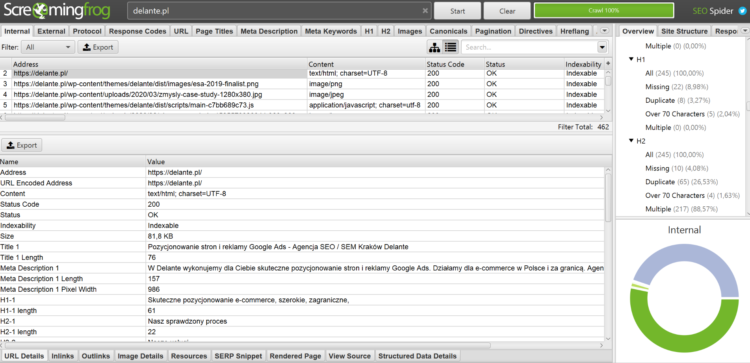The height and width of the screenshot is (363, 750).
Task: Switch to the Images tab
Action: click(x=410, y=31)
